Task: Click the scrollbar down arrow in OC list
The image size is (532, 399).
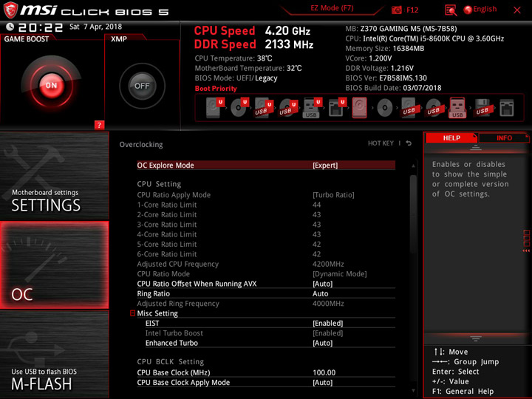Action: click(x=413, y=391)
